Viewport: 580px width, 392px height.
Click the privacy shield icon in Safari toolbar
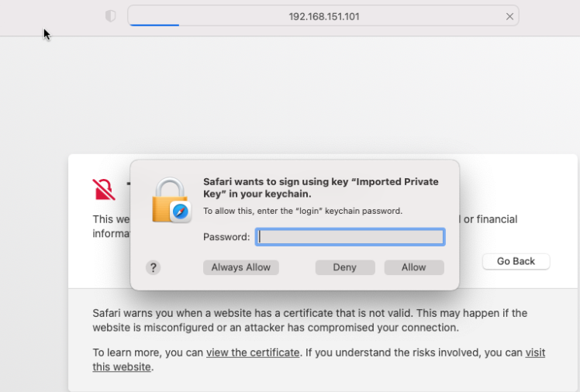pyautogui.click(x=110, y=16)
